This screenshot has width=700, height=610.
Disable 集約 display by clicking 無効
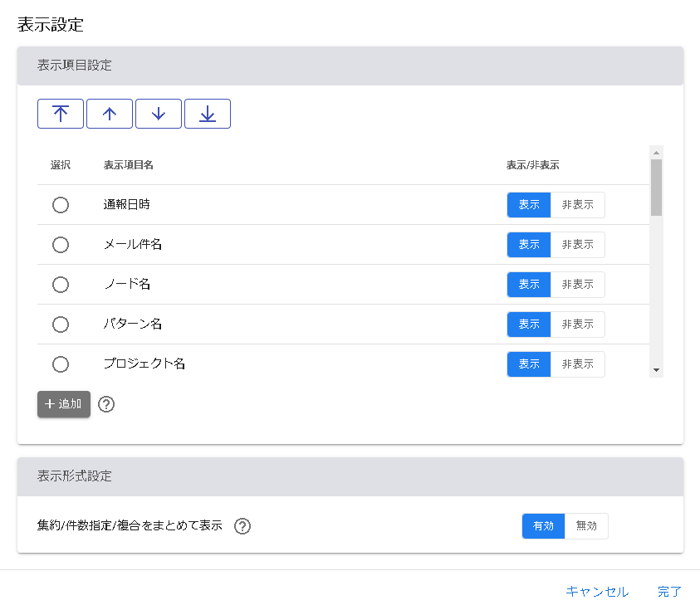[x=587, y=526]
